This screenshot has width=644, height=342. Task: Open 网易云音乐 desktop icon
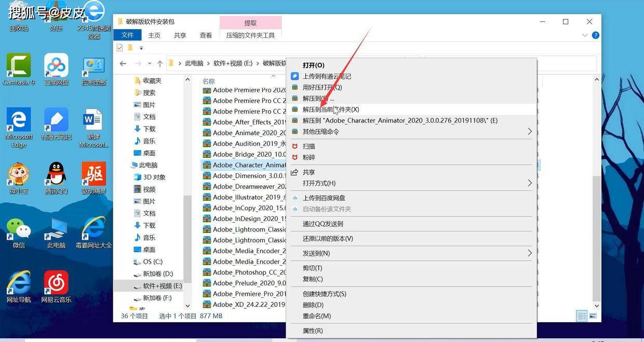[56, 283]
